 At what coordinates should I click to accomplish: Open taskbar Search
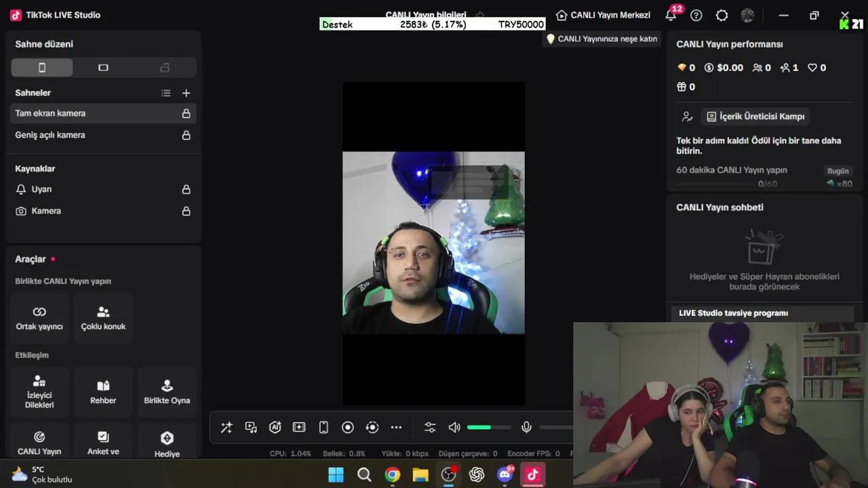point(364,474)
